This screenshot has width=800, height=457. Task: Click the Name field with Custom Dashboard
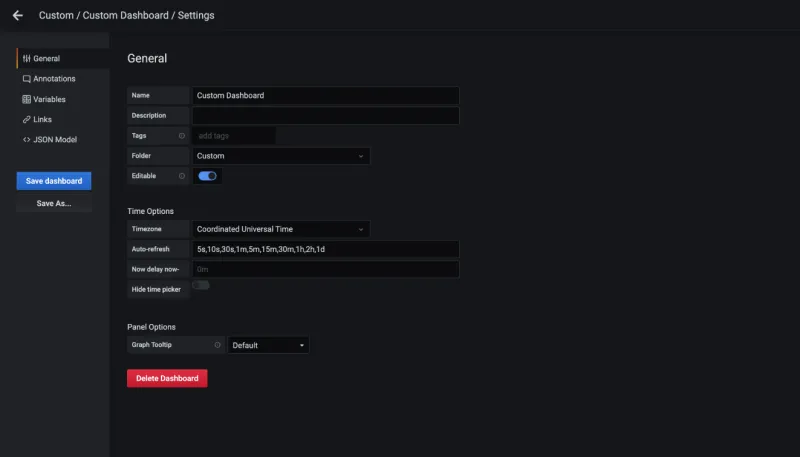[326, 95]
